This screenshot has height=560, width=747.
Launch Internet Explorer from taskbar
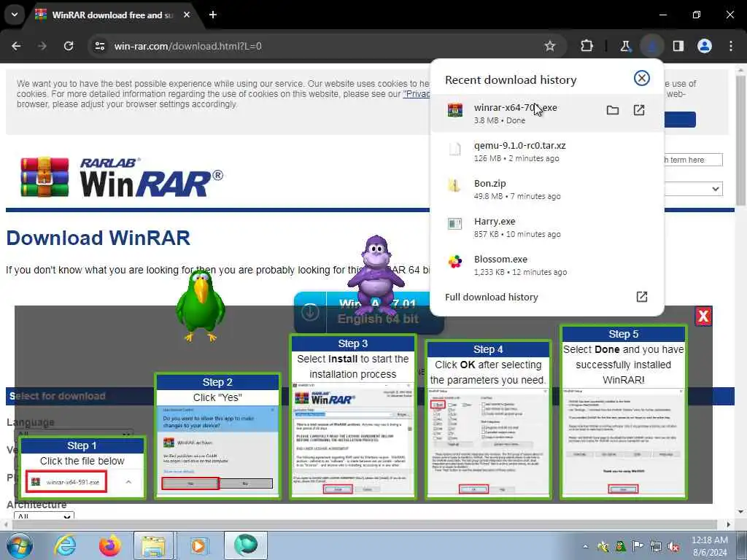click(65, 545)
